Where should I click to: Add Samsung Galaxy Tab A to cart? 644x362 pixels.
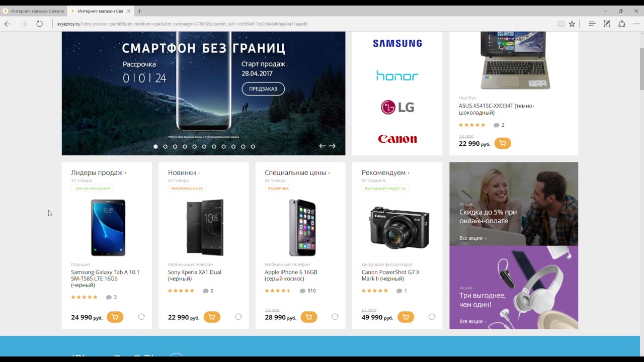[115, 317]
